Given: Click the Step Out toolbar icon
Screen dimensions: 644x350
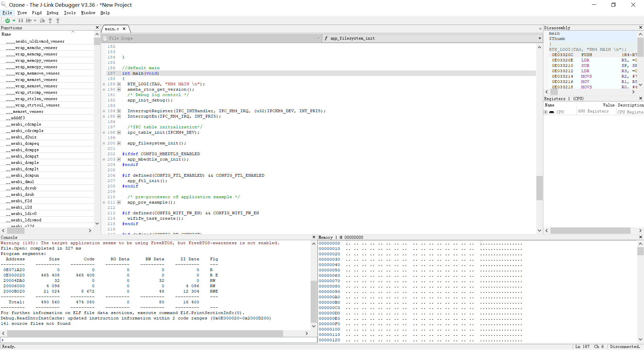Looking at the screenshot, I should coord(58,20).
